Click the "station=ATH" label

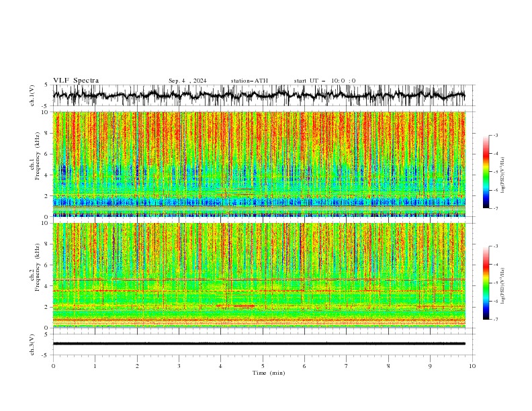coord(249,81)
